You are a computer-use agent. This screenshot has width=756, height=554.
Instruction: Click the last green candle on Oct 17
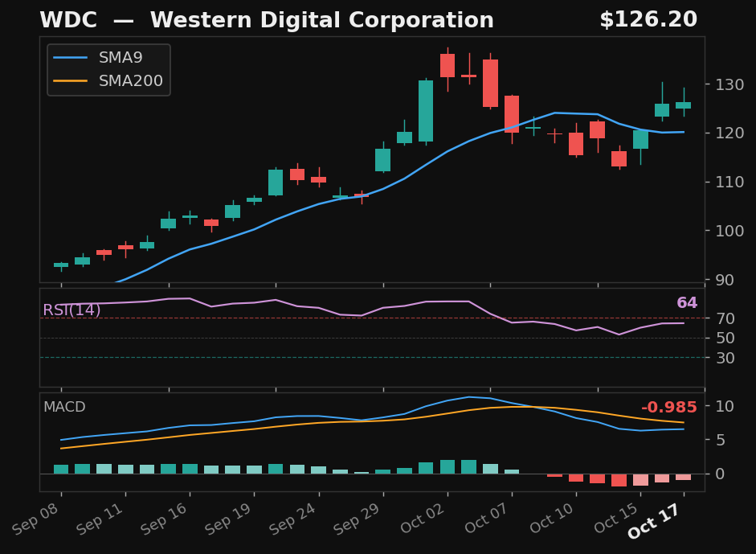(684, 105)
